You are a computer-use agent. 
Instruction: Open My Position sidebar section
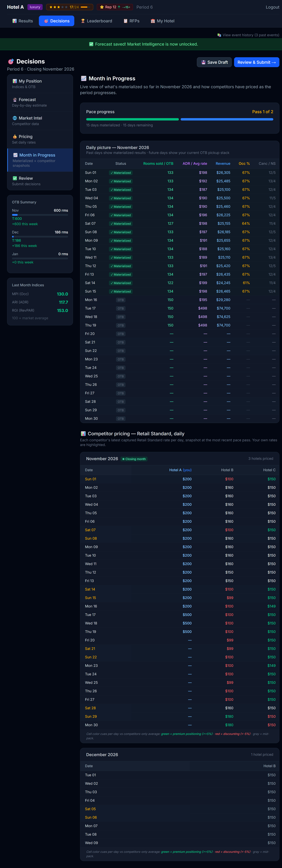pos(40,84)
